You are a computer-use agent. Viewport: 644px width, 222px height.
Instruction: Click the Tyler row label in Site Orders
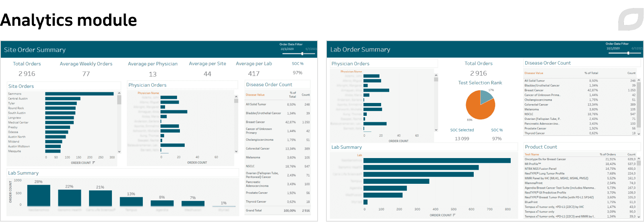pos(11,103)
